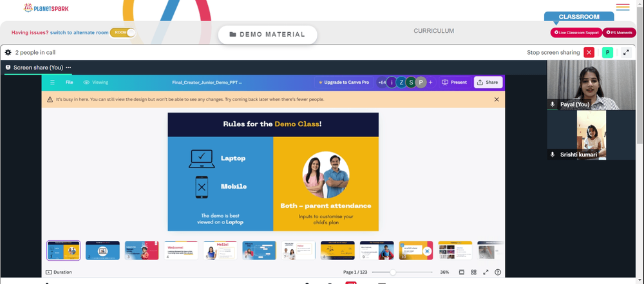This screenshot has height=284, width=644.
Task: Toggle Payal's microphone icon
Action: pyautogui.click(x=553, y=104)
